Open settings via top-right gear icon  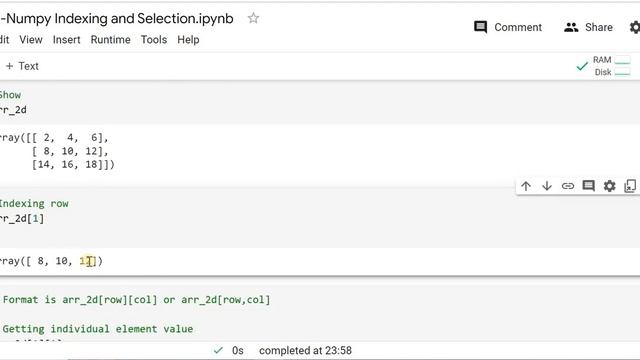pos(634,27)
